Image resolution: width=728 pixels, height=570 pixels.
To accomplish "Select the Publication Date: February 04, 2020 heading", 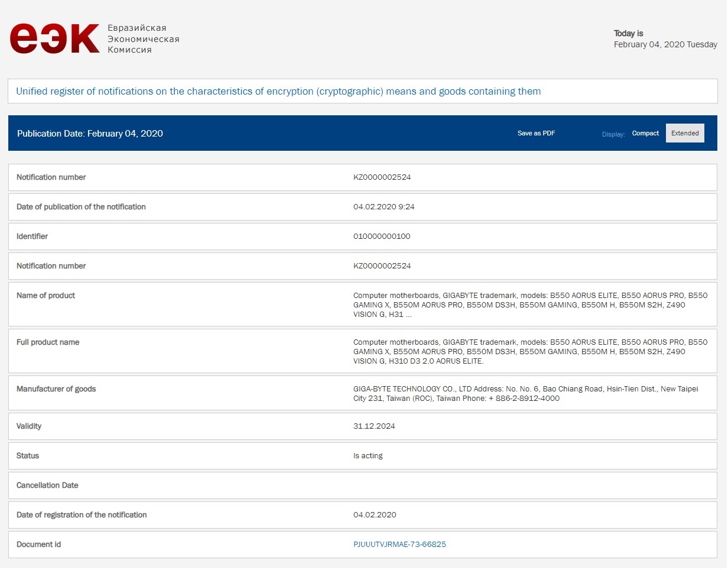I will coord(90,133).
